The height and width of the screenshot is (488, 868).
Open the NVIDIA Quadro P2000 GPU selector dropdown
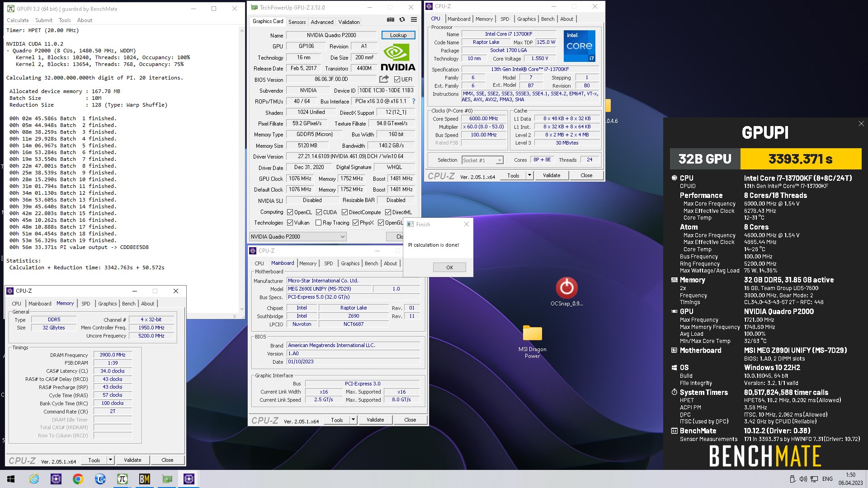coord(298,236)
